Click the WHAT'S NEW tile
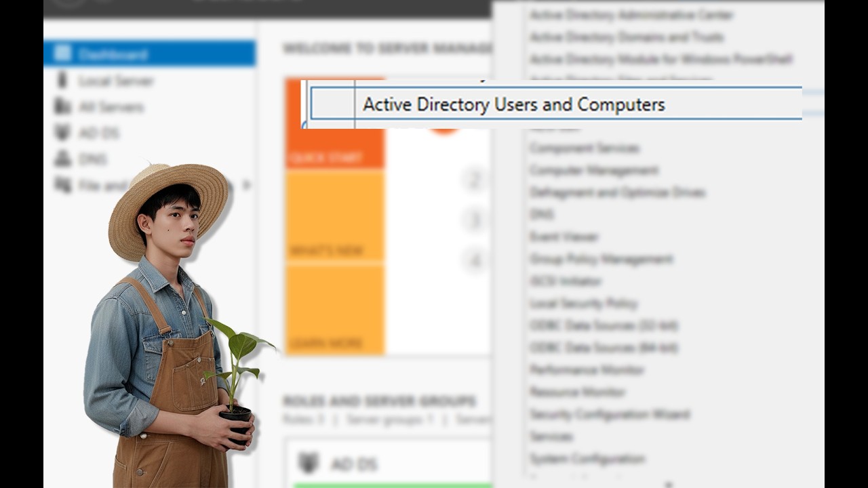 [x=335, y=216]
